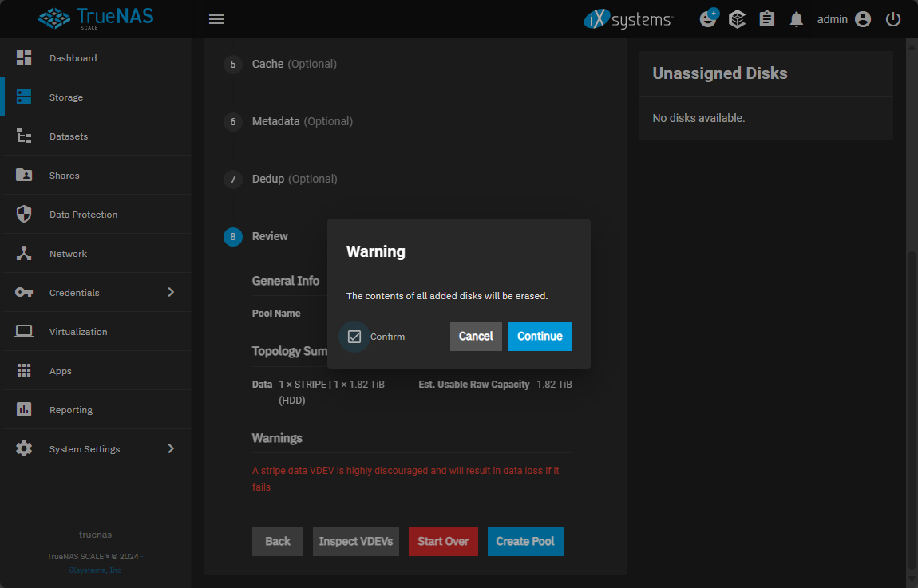Uncheck the Confirm checkbox
The width and height of the screenshot is (918, 588).
[354, 337]
